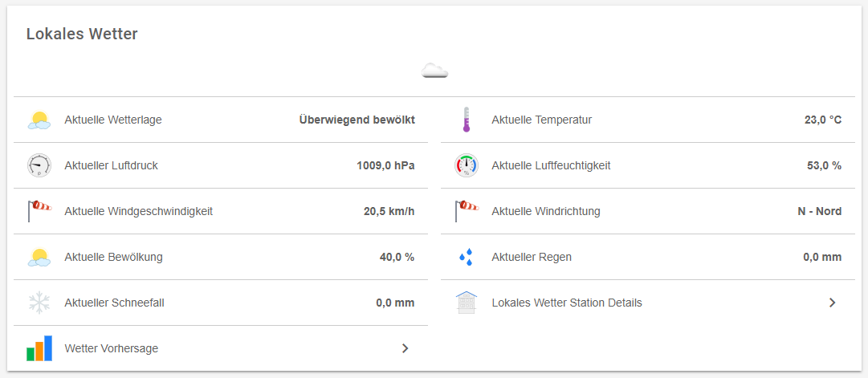This screenshot has height=378, width=868.
Task: Open the Wetter Vorhersage link
Action: click(x=112, y=348)
